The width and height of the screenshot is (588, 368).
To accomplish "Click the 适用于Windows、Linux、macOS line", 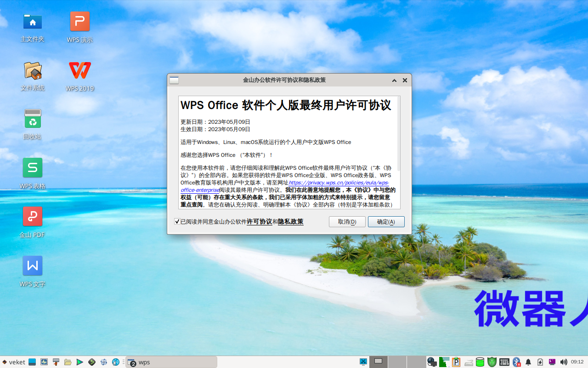I will (266, 142).
